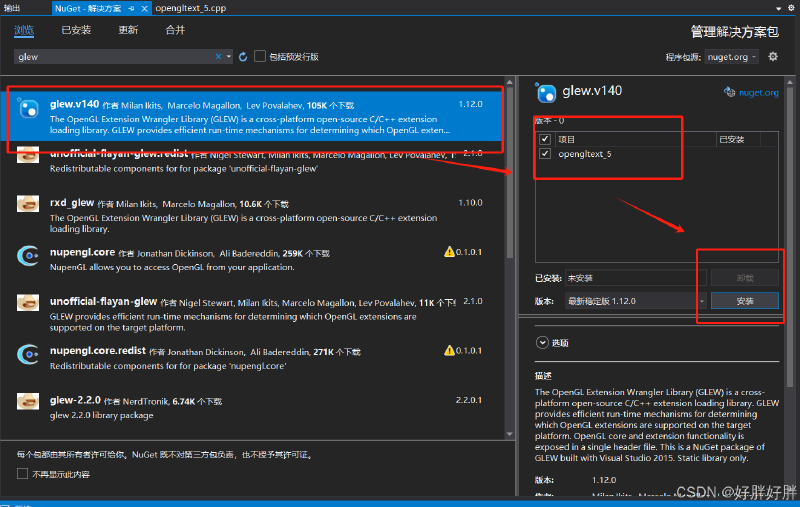Click the globe icon next to nuget.org
800x507 pixels.
coord(730,92)
